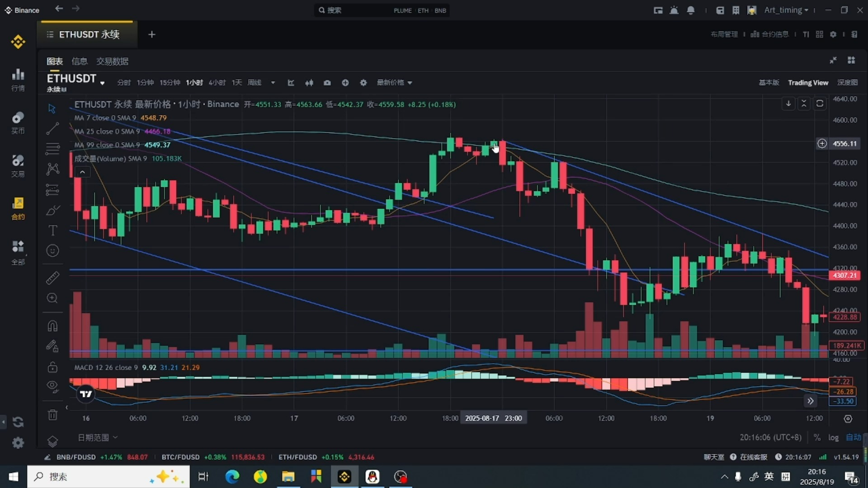Open 交易 trade in left sidebar
This screenshot has width=868, height=488.
coord(18,166)
